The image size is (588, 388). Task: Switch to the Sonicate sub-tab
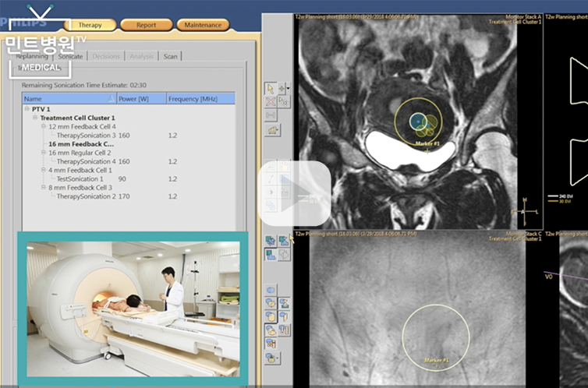point(70,56)
